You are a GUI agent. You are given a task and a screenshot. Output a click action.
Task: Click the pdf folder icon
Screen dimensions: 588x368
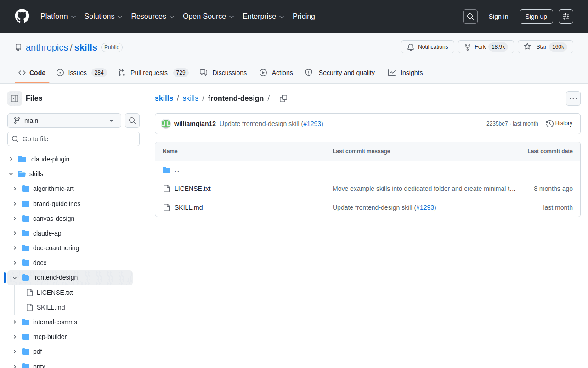tap(26, 351)
